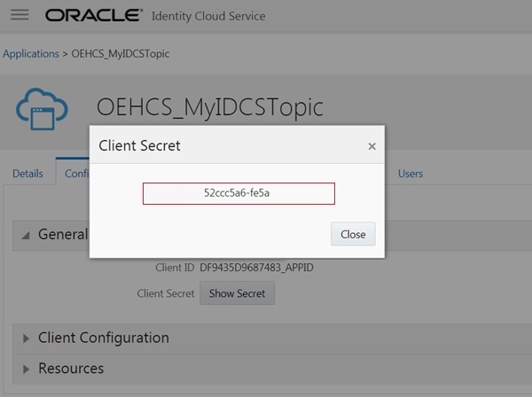Click Client ID value DF9435D9687483_APPID
The image size is (532, 397).
click(256, 268)
